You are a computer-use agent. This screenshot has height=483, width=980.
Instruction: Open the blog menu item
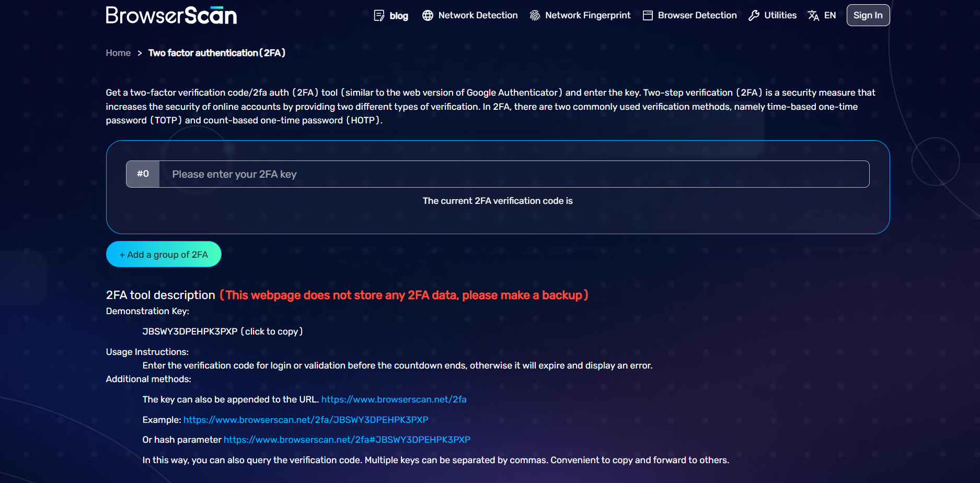(399, 16)
